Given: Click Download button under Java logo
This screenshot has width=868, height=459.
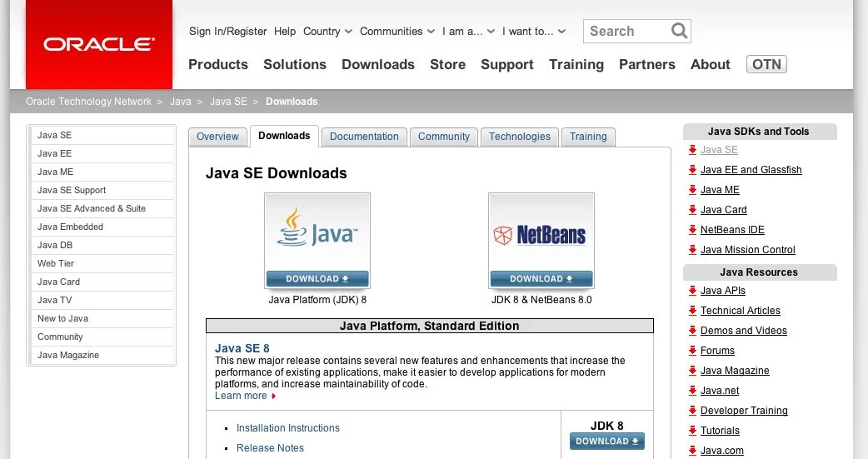Looking at the screenshot, I should (317, 279).
